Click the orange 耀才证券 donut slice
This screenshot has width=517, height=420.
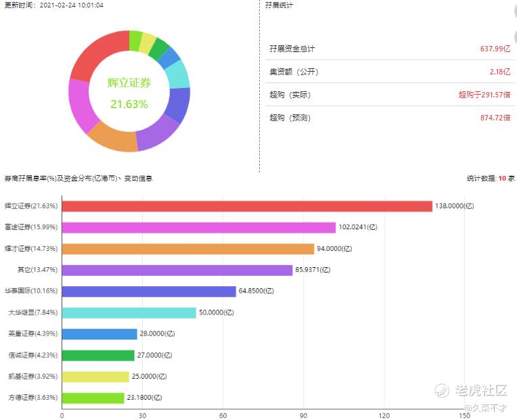(114, 139)
